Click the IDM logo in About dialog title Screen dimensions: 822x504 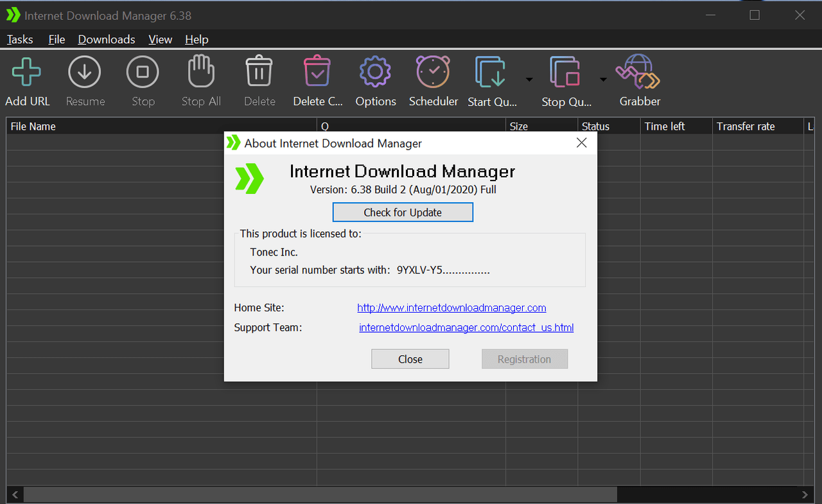click(234, 143)
